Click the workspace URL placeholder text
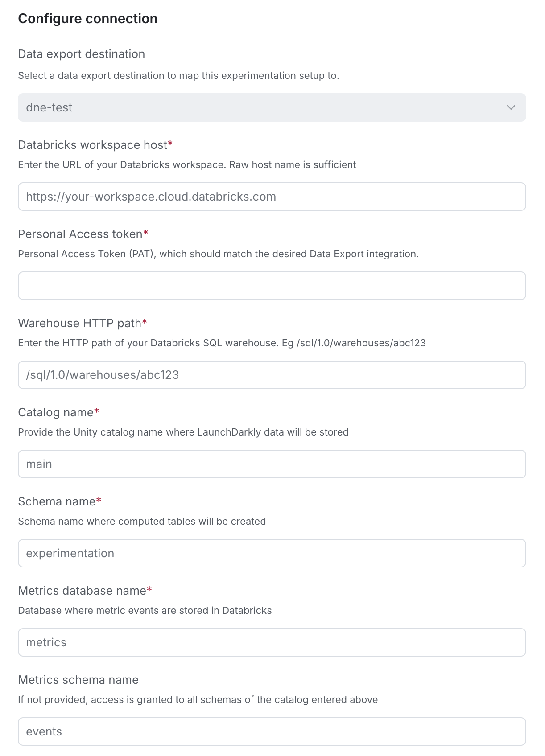The width and height of the screenshot is (545, 756). (151, 196)
